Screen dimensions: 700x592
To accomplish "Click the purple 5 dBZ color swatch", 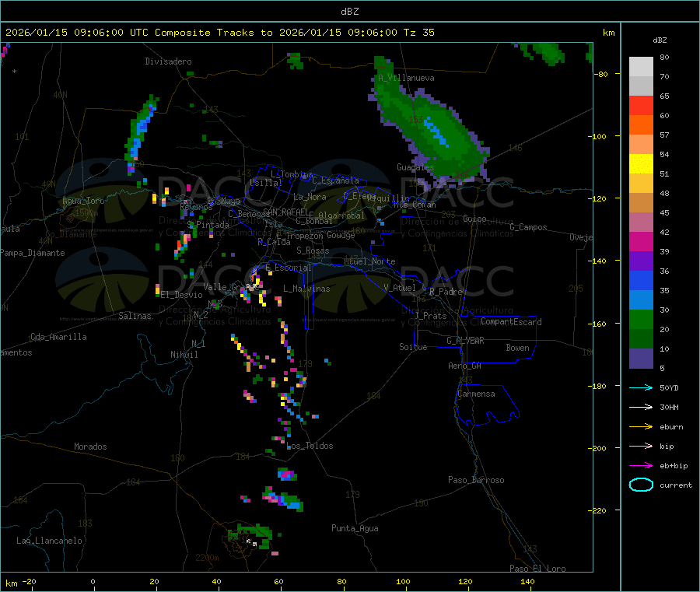I will coord(641,359).
